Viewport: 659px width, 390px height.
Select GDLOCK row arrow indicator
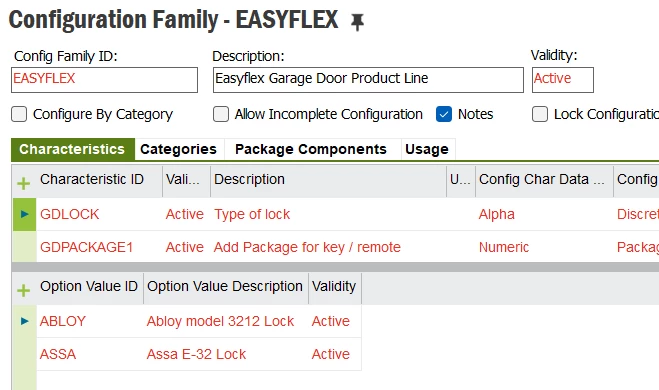click(24, 214)
